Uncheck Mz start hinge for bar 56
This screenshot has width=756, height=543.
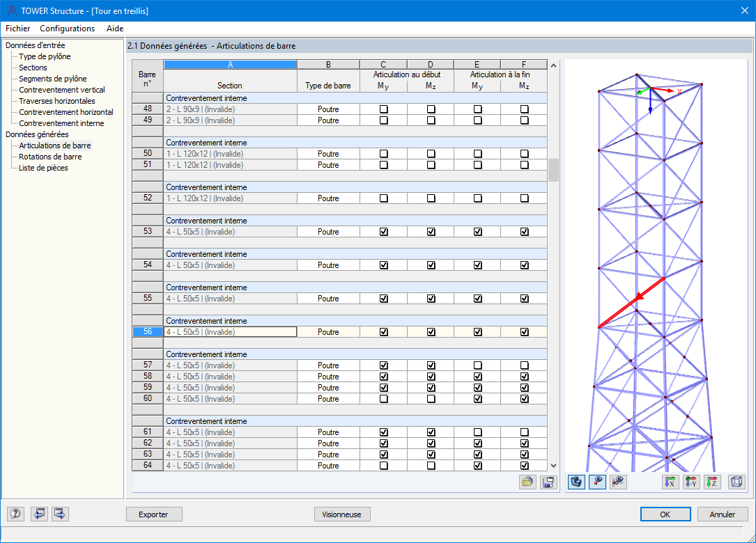(431, 332)
